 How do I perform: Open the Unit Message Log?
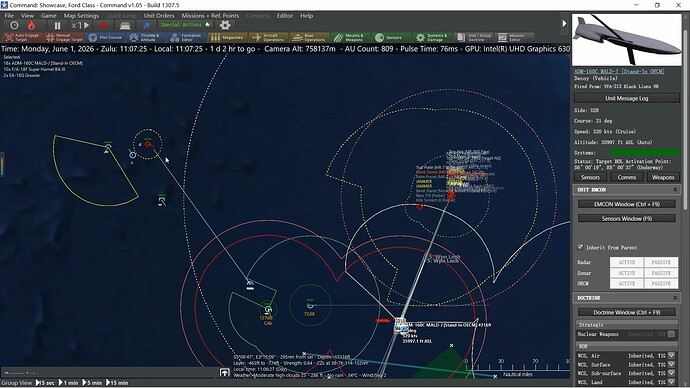(627, 98)
